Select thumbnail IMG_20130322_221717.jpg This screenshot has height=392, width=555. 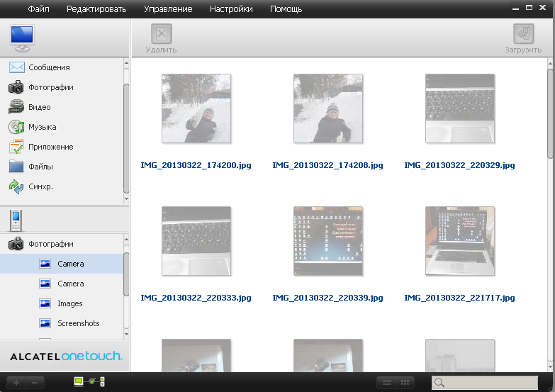click(460, 241)
